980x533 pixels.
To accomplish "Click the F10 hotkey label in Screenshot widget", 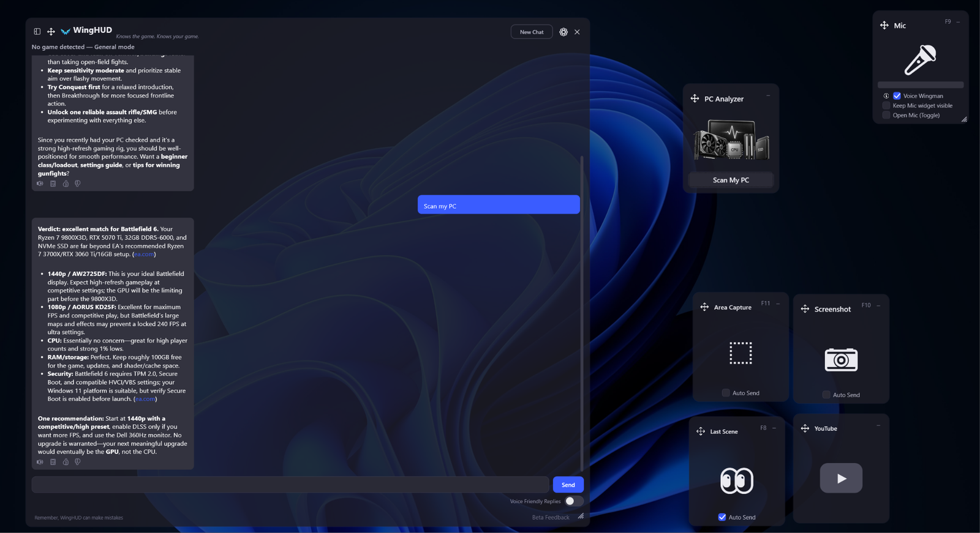I will click(x=866, y=305).
